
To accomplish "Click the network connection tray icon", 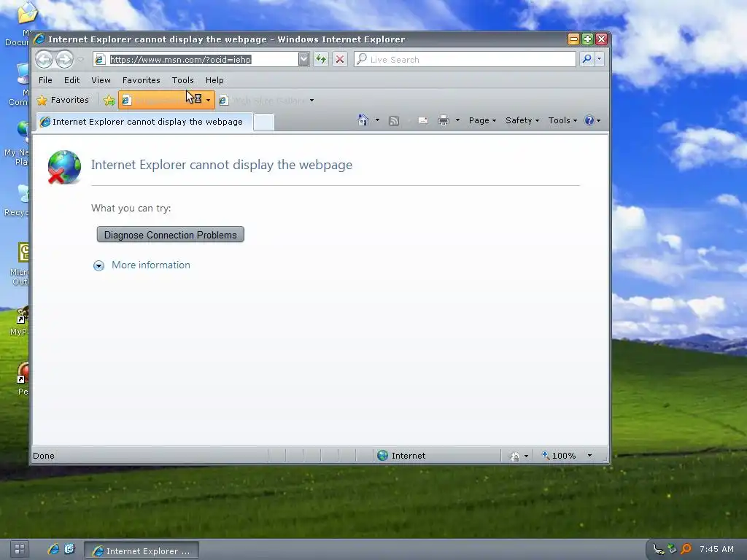I will (x=659, y=550).
